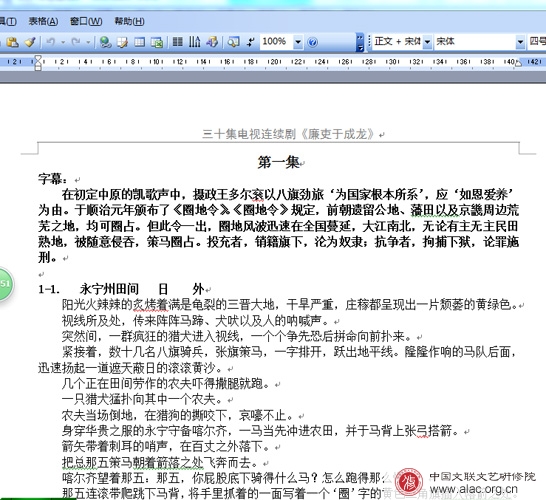The height and width of the screenshot is (500, 546).
Task: Toggle the Tables and Borders toolbar
Action: coord(122,42)
